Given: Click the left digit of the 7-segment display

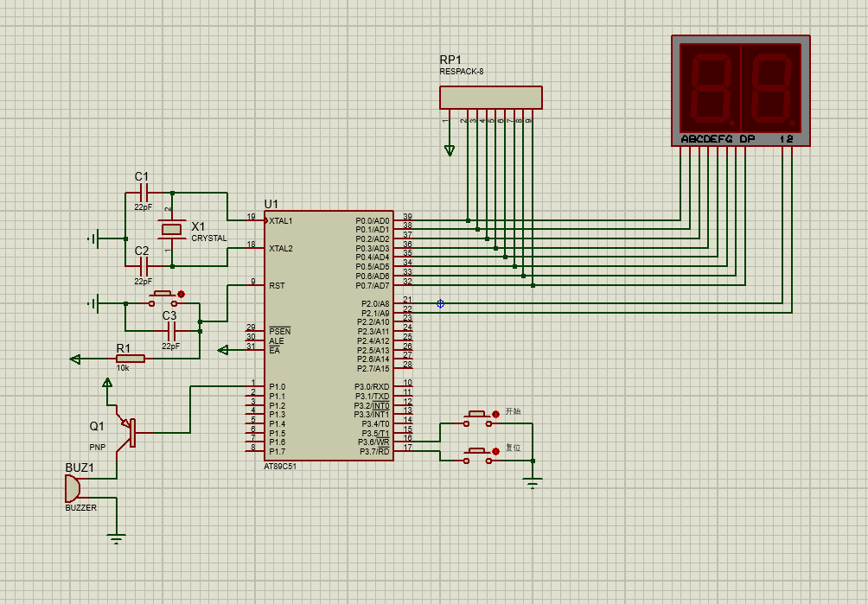Looking at the screenshot, I should point(711,88).
